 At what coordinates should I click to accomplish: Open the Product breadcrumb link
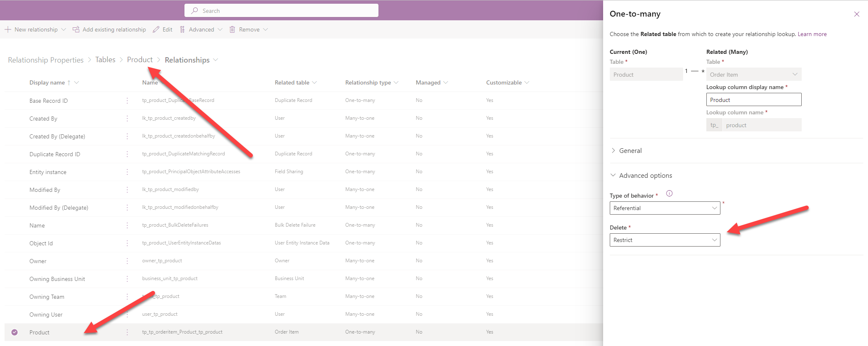140,60
